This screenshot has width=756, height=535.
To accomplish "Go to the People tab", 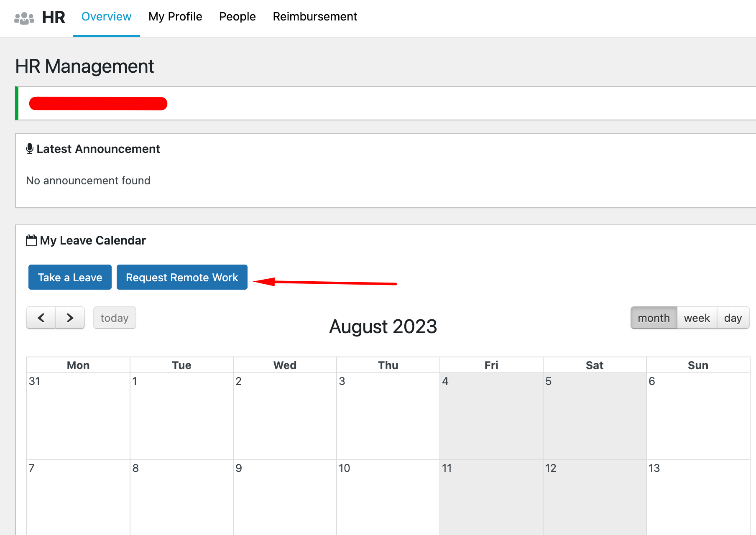I will pos(237,17).
